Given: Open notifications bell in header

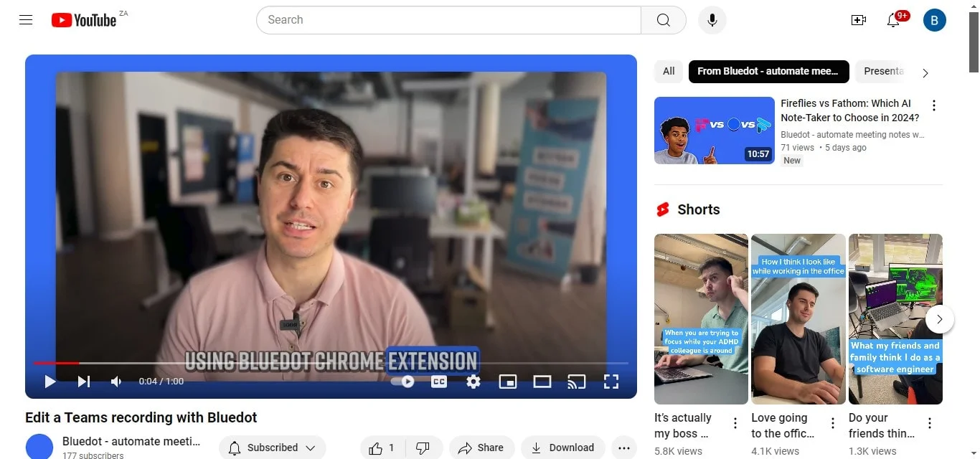Looking at the screenshot, I should (x=893, y=20).
